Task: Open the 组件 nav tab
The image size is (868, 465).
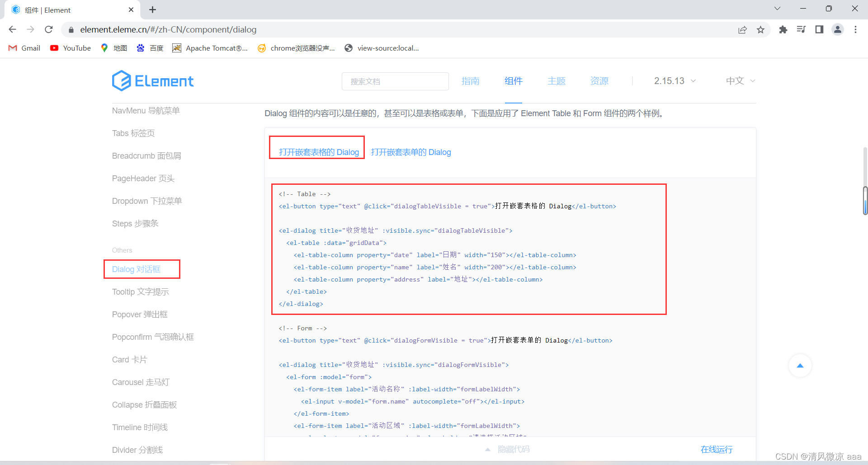Action: 514,81
